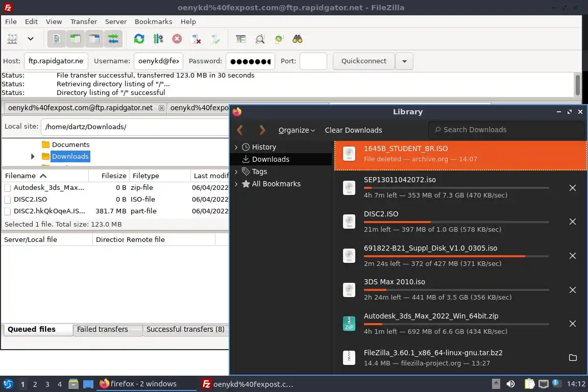Focus the Host input field
Viewport: 588px width, 392px height.
pos(56,61)
